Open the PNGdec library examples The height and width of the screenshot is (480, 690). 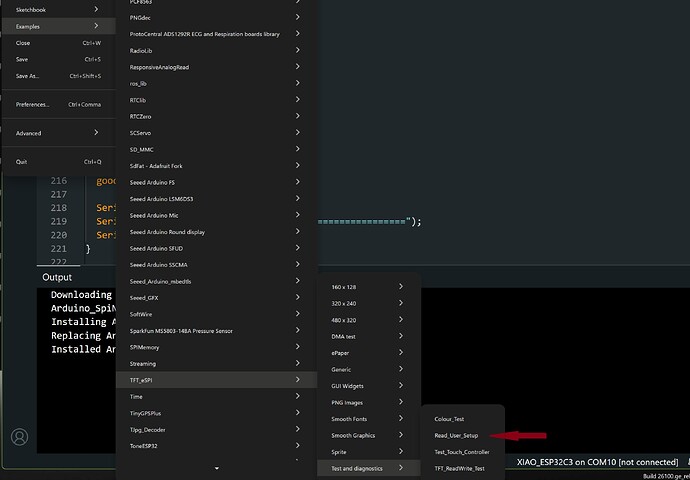tap(217, 18)
